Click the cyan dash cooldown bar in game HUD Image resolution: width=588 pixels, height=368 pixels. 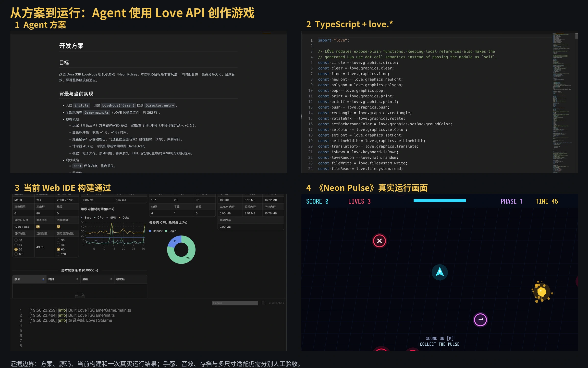[x=440, y=200]
